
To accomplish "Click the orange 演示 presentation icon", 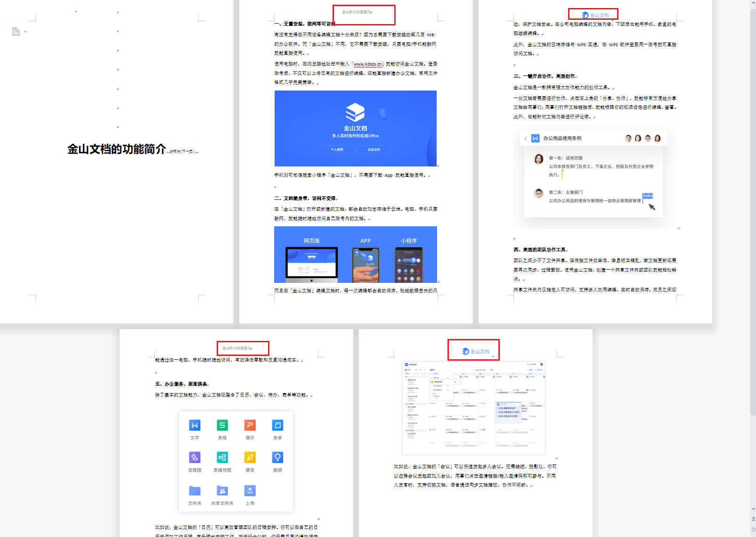I will point(250,425).
